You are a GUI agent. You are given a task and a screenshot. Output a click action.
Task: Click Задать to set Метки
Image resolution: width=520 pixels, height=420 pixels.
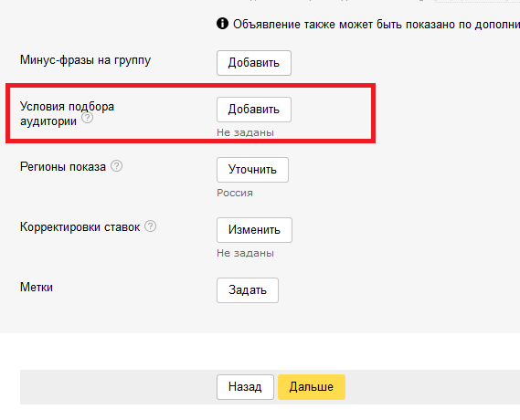(x=248, y=290)
